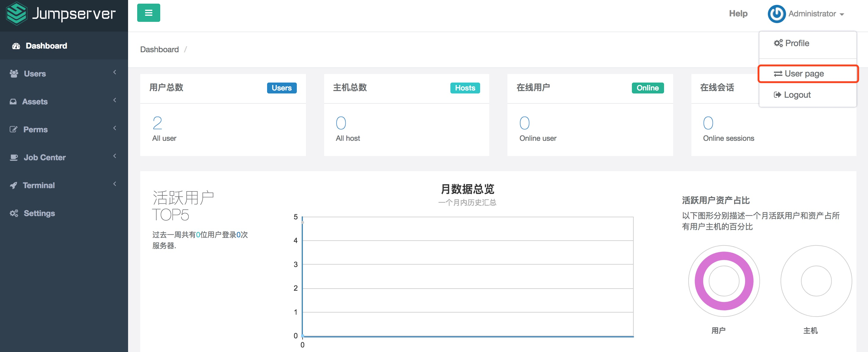This screenshot has height=352, width=868.
Task: Click the Perms edit icon in sidebar
Action: [x=13, y=129]
